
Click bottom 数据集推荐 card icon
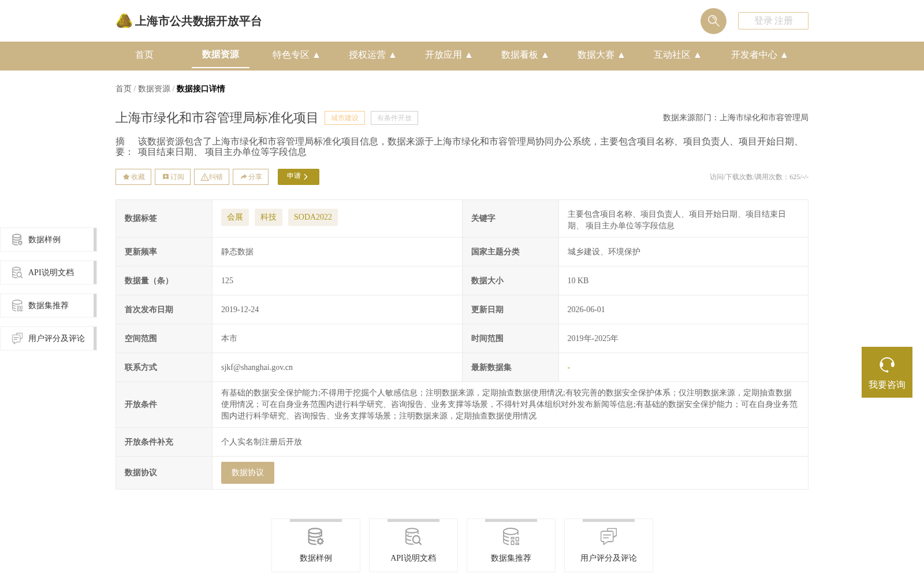pyautogui.click(x=511, y=537)
